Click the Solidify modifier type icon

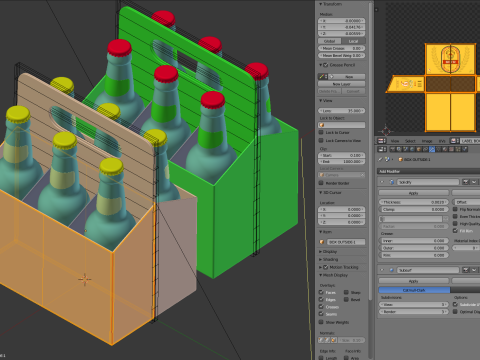(392, 182)
